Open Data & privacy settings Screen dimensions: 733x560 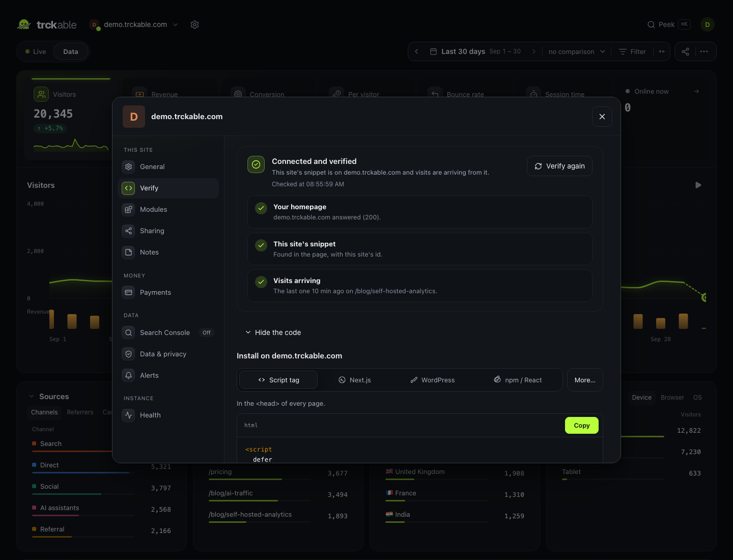point(168,354)
